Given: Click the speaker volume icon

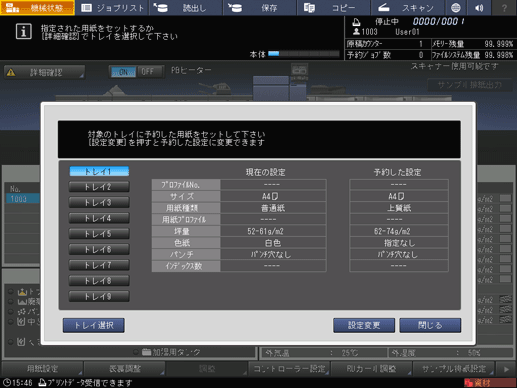Looking at the screenshot, I should [x=479, y=8].
